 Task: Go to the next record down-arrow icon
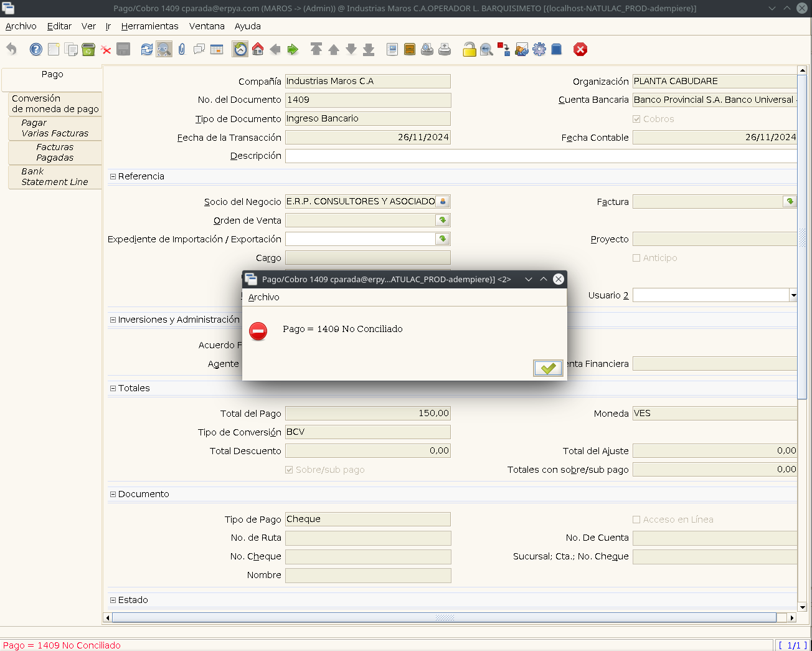pyautogui.click(x=351, y=49)
